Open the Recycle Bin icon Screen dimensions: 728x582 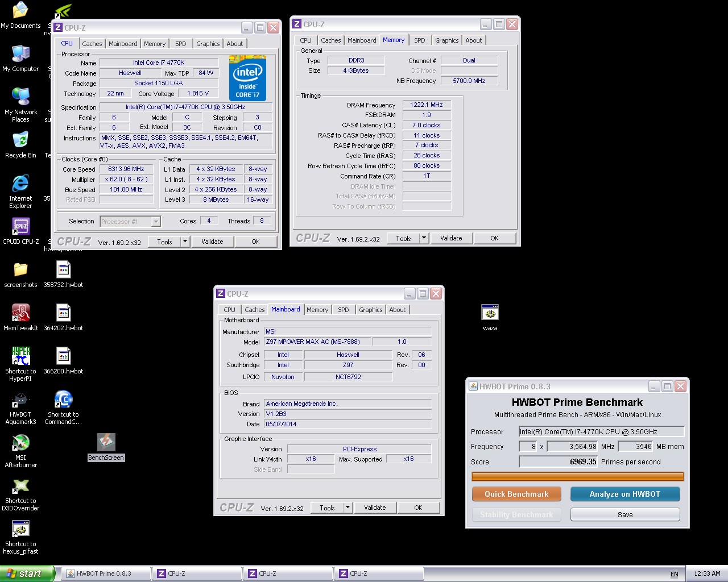pos(20,144)
